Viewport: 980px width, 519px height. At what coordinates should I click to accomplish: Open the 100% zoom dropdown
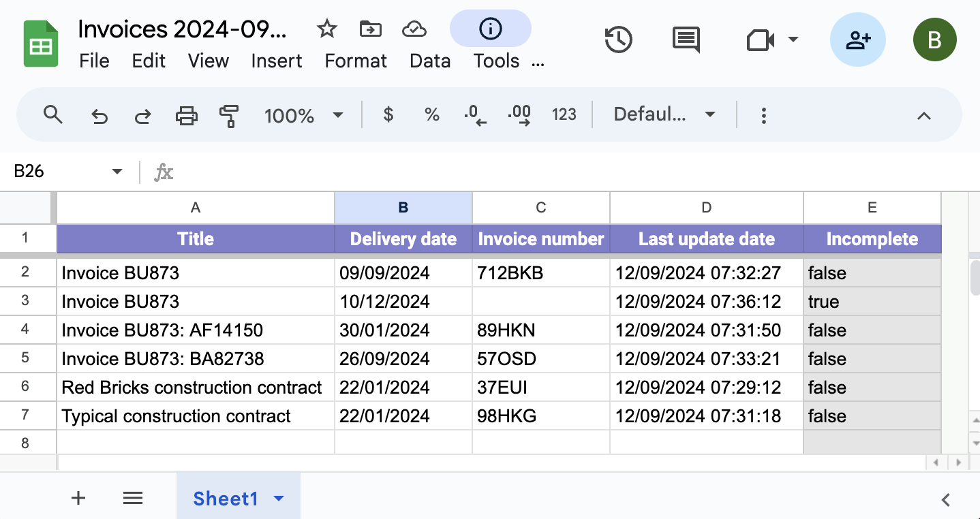[303, 116]
